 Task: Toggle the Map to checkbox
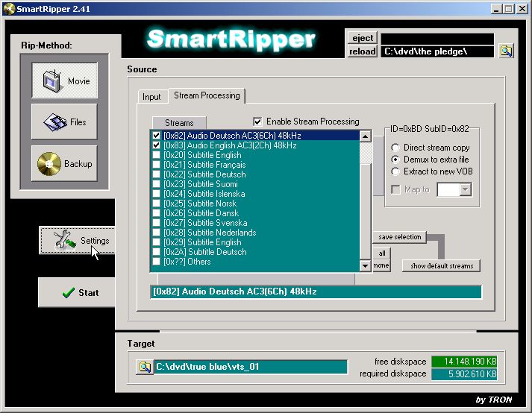pos(395,189)
